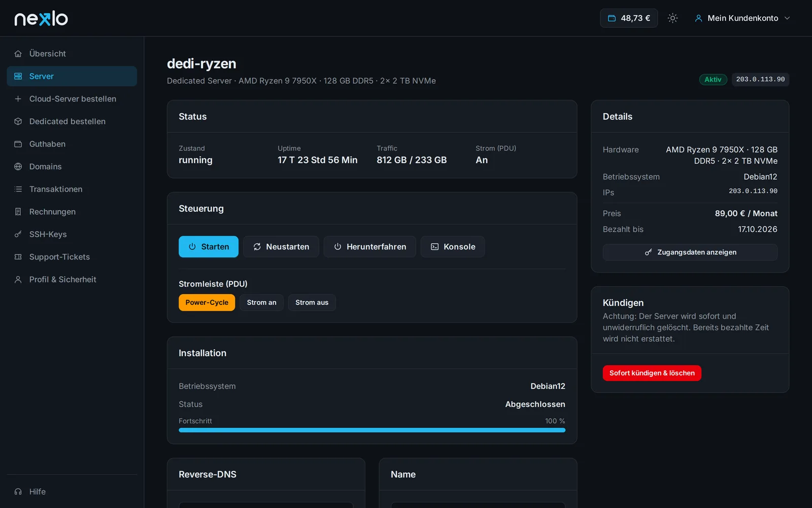Click the uptime value 17 T 23 Std 56 Min
This screenshot has width=812, height=508.
click(x=318, y=161)
